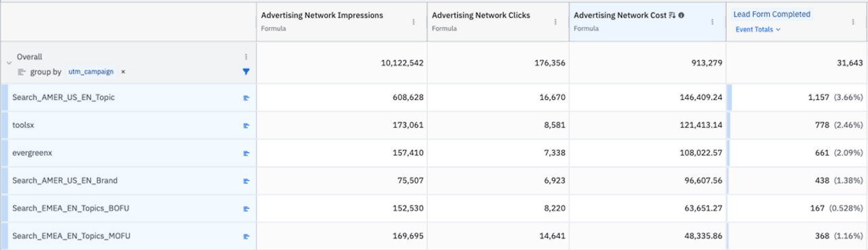The image size is (868, 250).
Task: Collapse the Overall row chevron
Action: 9,62
